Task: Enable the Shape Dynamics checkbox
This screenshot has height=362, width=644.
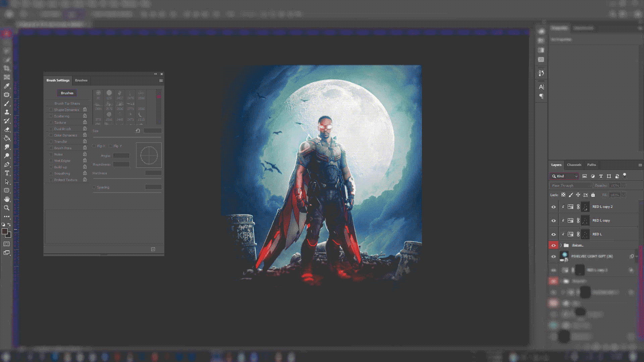Action: pos(51,110)
